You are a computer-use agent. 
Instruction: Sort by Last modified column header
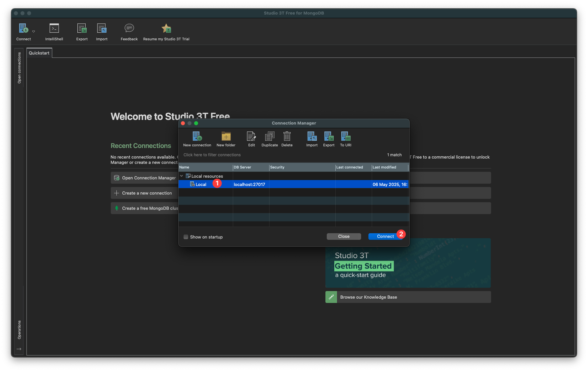coord(390,167)
